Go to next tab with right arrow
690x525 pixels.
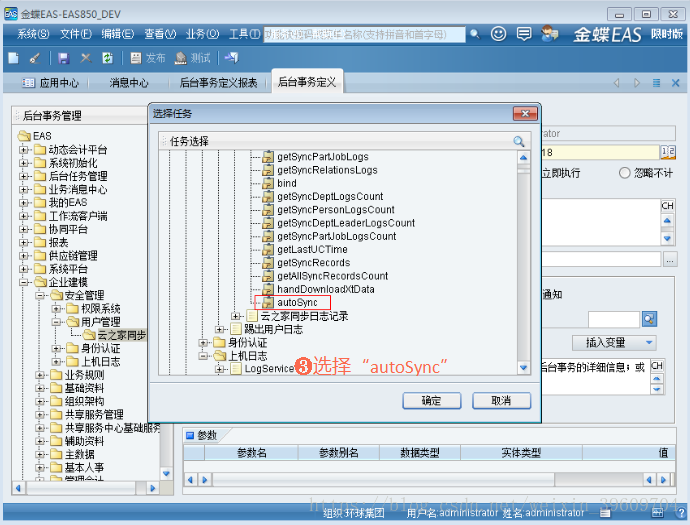click(x=636, y=83)
